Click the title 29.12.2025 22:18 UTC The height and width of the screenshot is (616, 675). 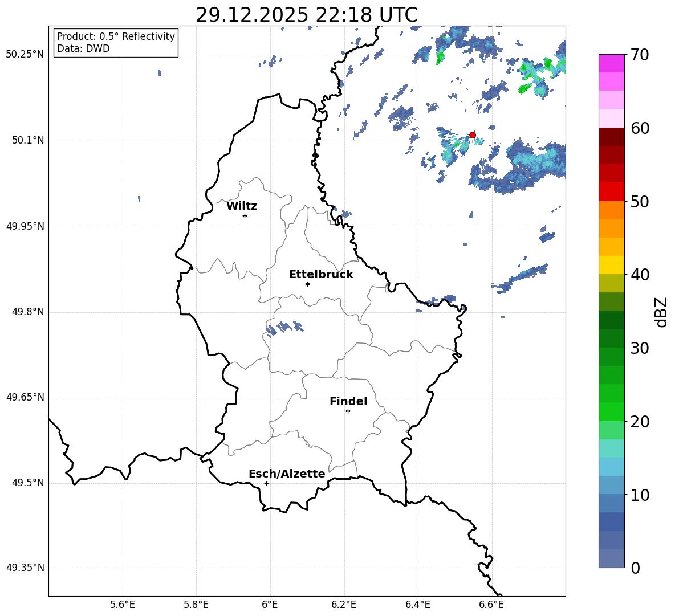(307, 15)
